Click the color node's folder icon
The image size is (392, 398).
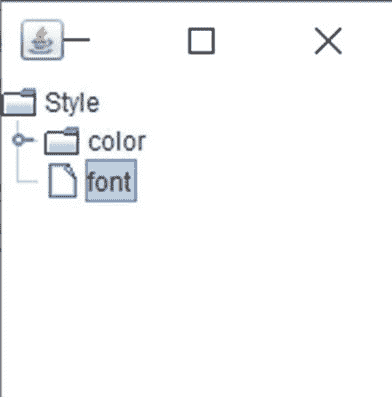click(x=62, y=141)
